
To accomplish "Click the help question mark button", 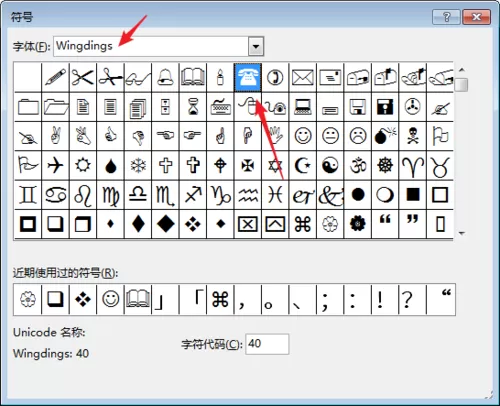I will (446, 17).
